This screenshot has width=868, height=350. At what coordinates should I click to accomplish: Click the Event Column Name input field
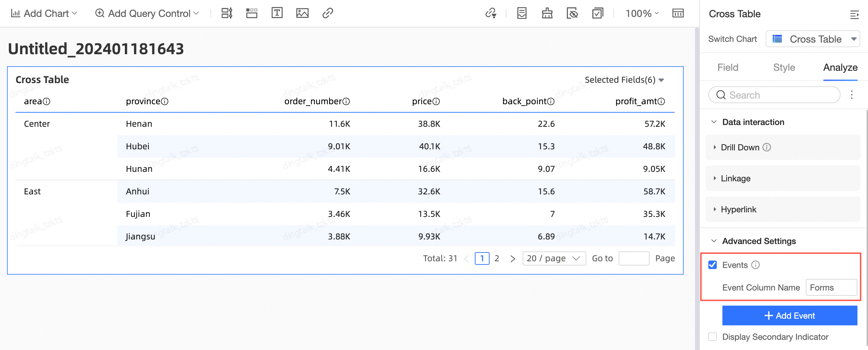pyautogui.click(x=831, y=288)
